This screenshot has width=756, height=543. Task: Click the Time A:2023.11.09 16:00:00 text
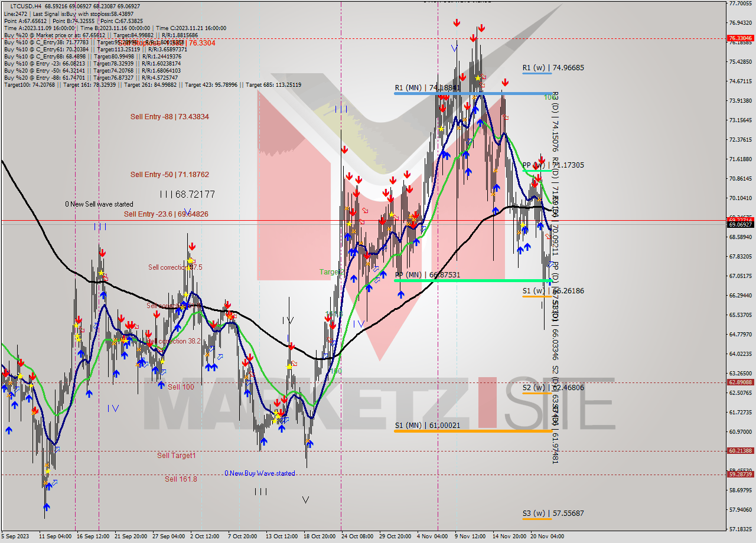pos(40,28)
